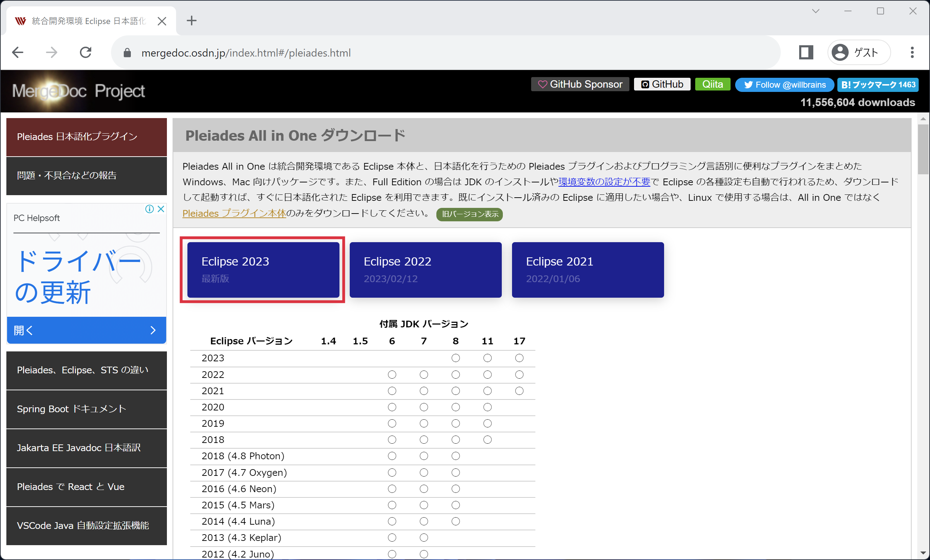Image resolution: width=930 pixels, height=560 pixels.
Task: Follow the Pleiades プラグイン本体 link
Action: tap(234, 213)
